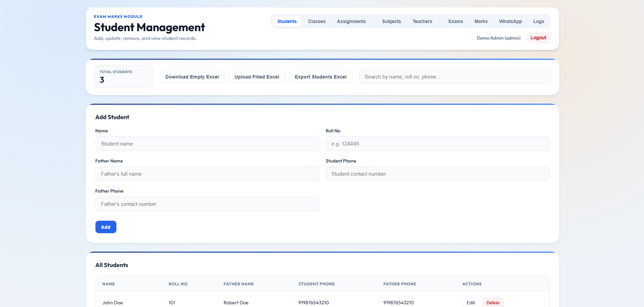The height and width of the screenshot is (307, 644).
Task: Click the 'All Students' section heading
Action: pos(112,265)
